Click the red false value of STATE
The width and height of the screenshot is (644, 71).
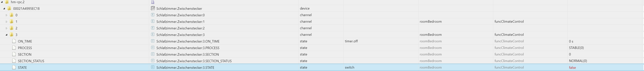click(572, 67)
